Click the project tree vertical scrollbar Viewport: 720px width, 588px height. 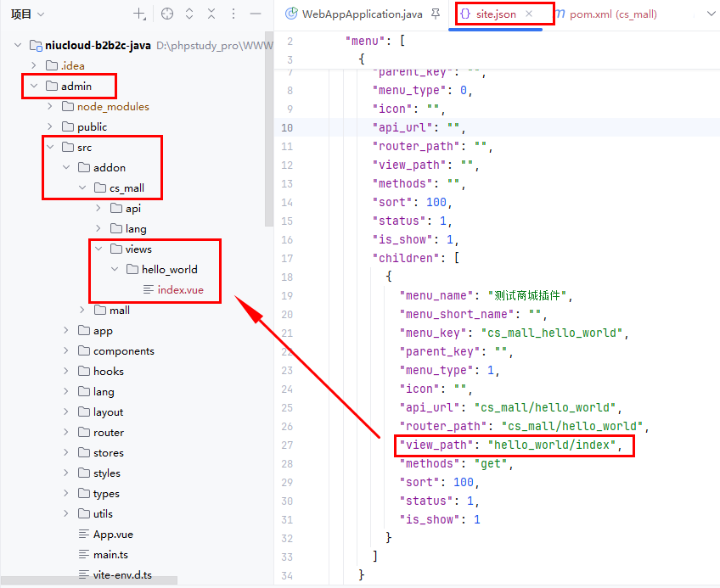[x=268, y=127]
